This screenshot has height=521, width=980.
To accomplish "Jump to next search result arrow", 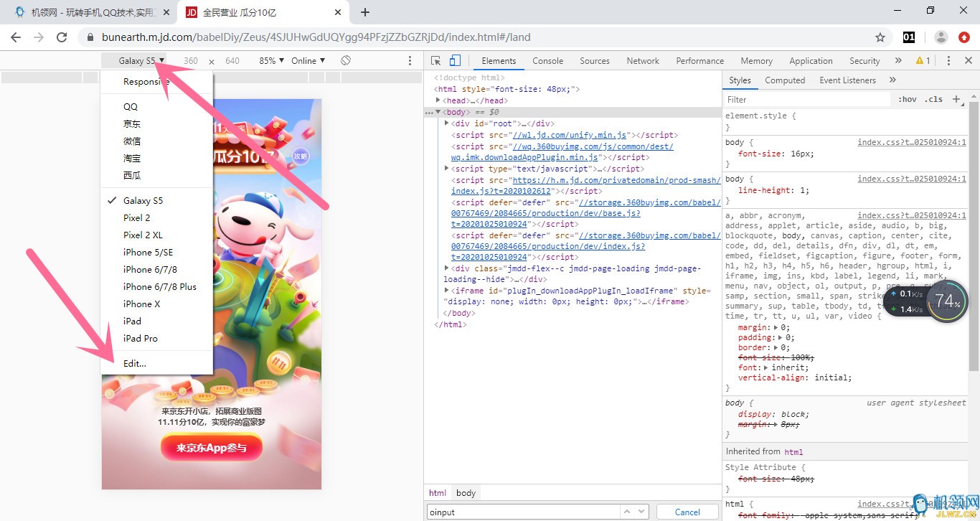I will click(641, 512).
